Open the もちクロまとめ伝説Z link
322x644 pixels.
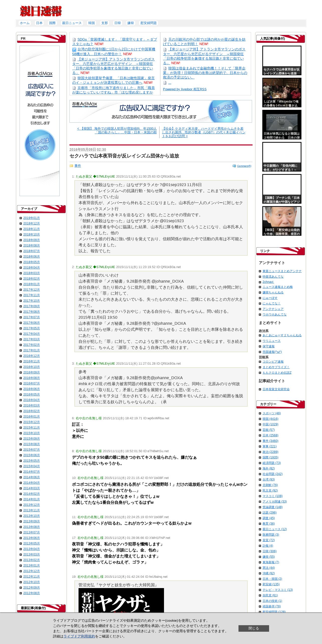pos(277,373)
